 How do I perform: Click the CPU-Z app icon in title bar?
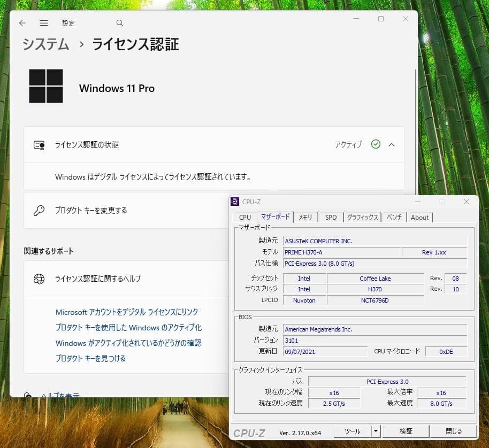coord(234,202)
